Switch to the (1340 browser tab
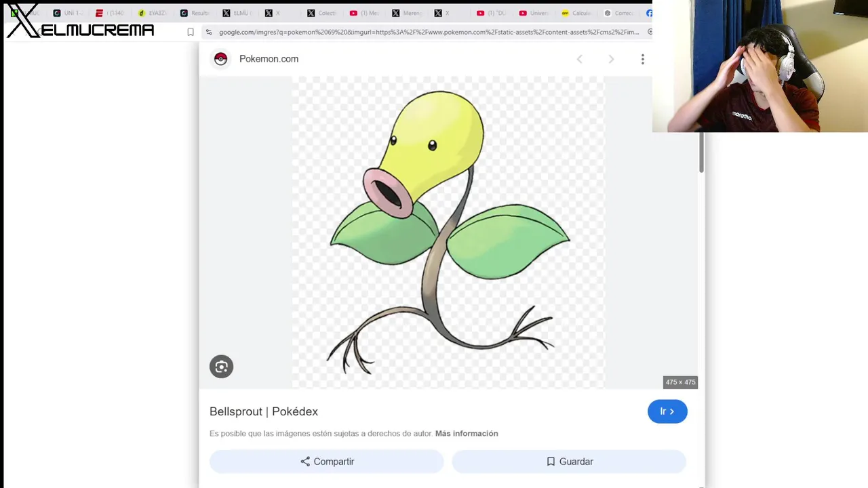Image resolution: width=868 pixels, height=488 pixels. (111, 13)
